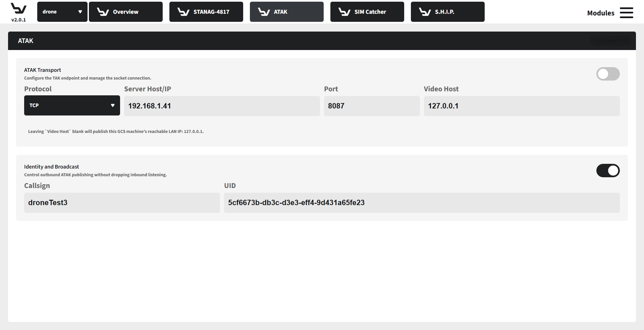Switch to the SIM Catcher tab
Image resolution: width=644 pixels, height=330 pixels.
(370, 12)
